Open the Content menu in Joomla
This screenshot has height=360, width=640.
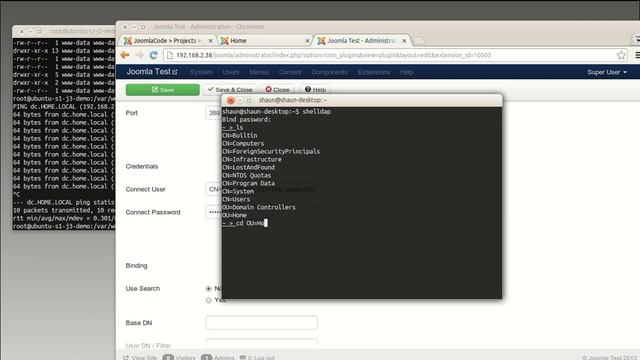[x=290, y=72]
